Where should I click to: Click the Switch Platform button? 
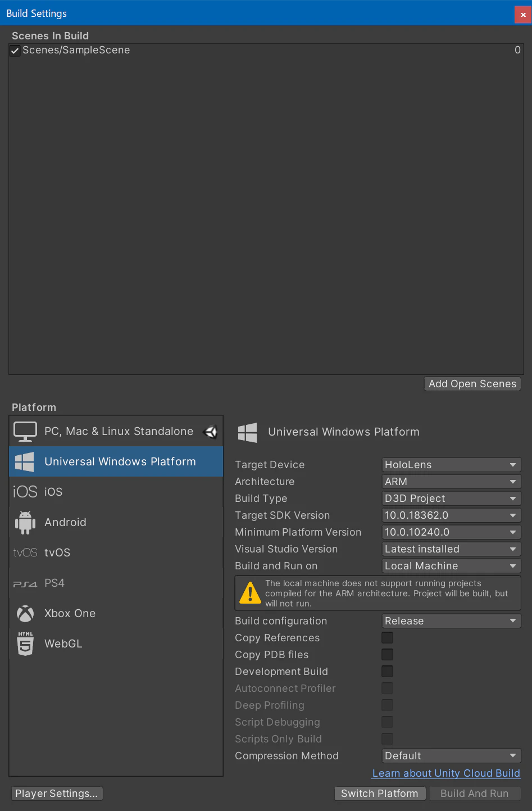(x=380, y=794)
